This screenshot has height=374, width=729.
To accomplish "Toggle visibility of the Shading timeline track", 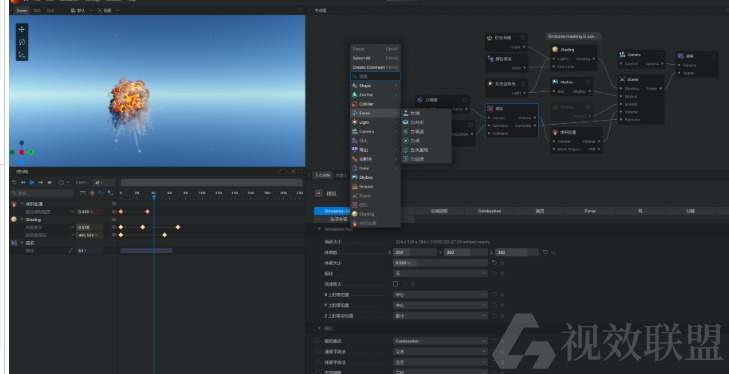I will [x=114, y=219].
